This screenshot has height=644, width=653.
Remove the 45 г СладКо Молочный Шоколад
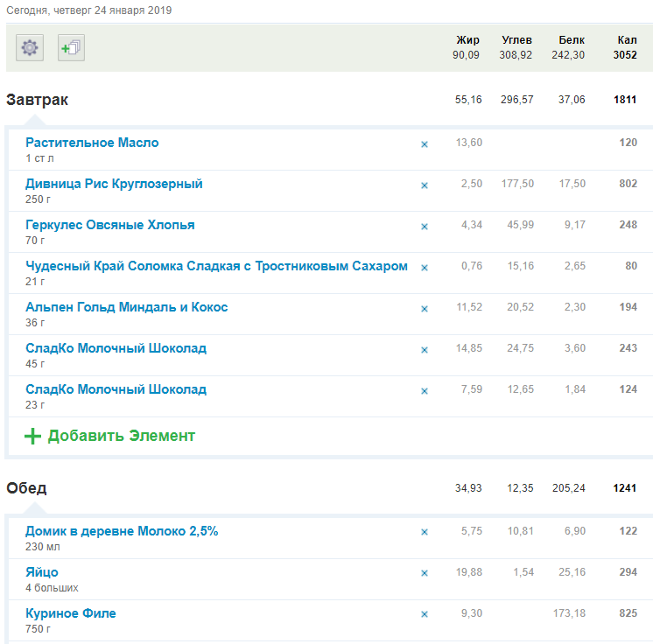(425, 350)
